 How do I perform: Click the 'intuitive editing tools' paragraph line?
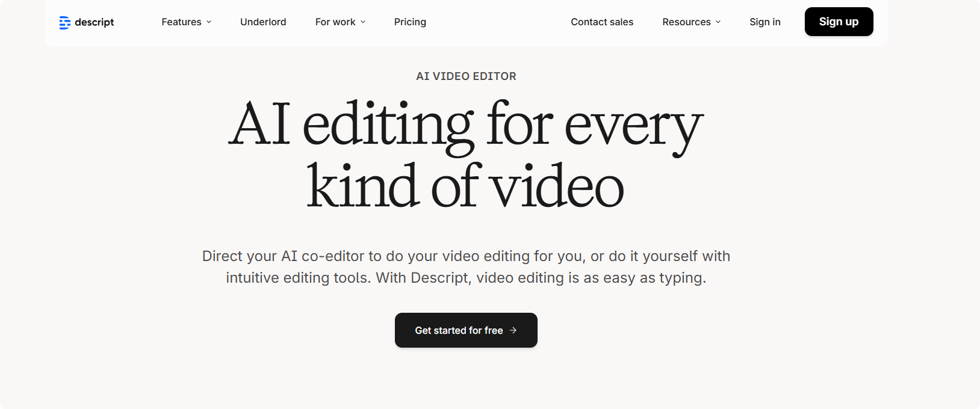coord(466,278)
